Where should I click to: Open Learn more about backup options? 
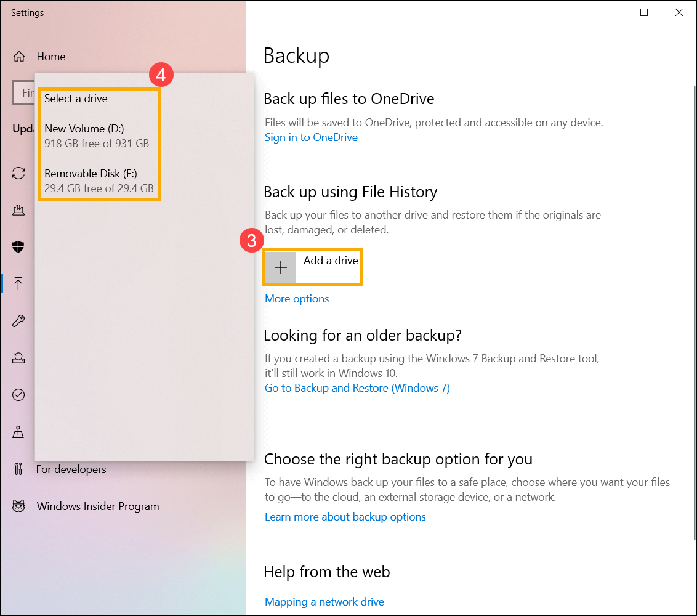345,516
